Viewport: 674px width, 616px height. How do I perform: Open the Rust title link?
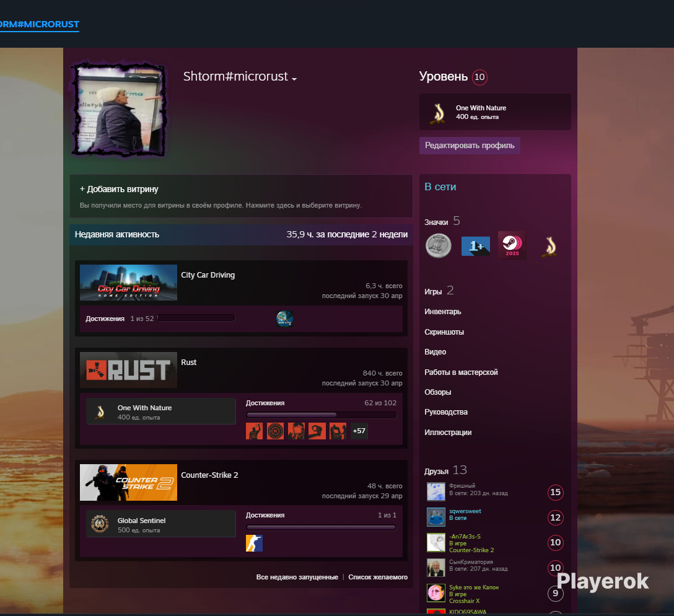pos(189,363)
